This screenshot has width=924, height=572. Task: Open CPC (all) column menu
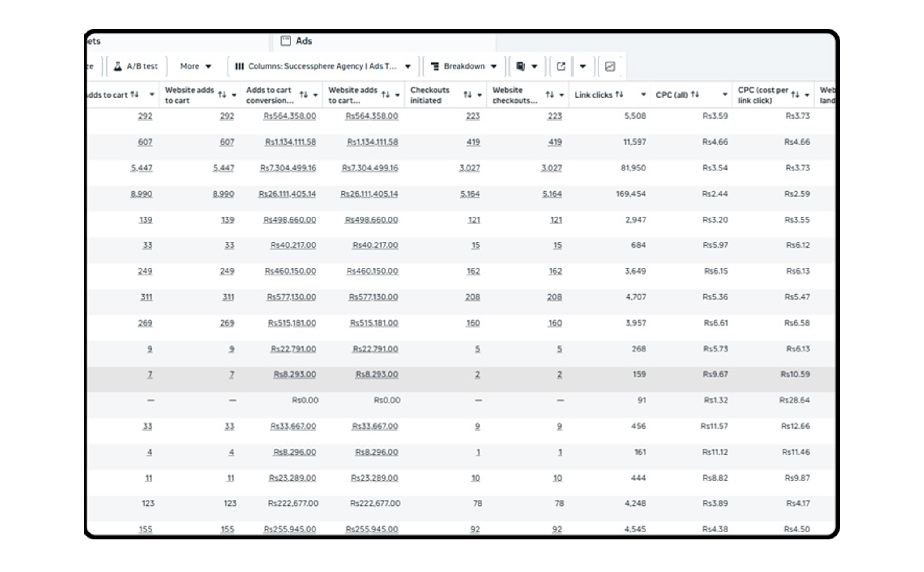pos(725,94)
